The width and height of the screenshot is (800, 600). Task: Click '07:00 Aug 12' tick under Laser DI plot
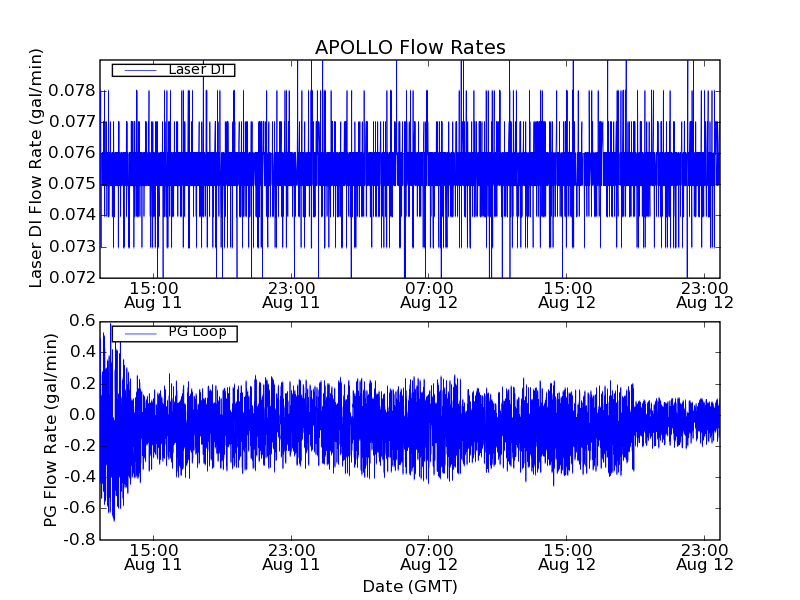pyautogui.click(x=429, y=295)
